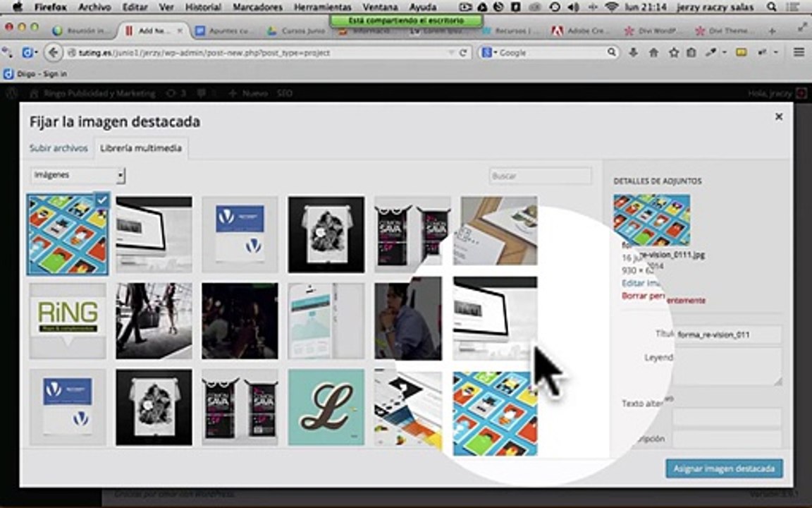Click the 'Buscar' media search field

pos(540,176)
